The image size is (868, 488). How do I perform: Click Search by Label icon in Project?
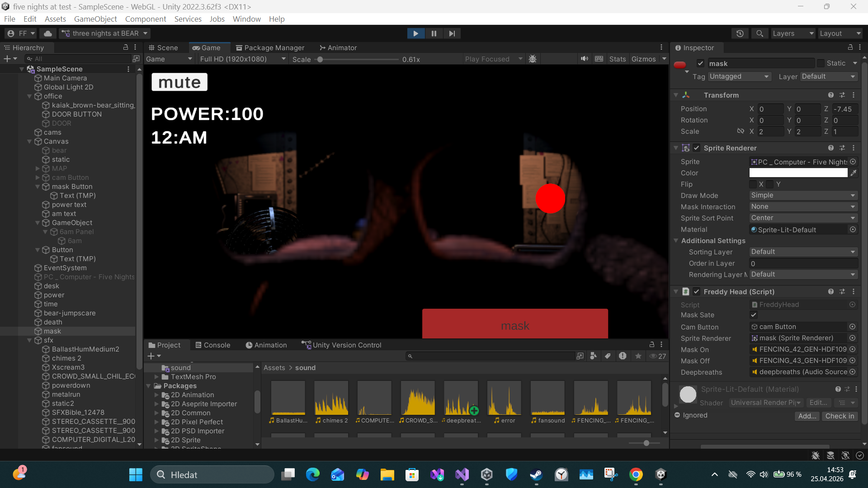pos(608,357)
